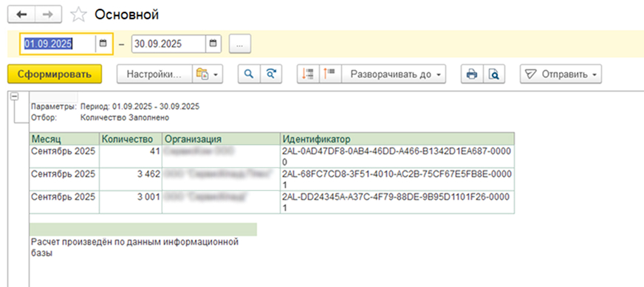Select identifier starting 2AL-68FC7CD8

(397, 179)
